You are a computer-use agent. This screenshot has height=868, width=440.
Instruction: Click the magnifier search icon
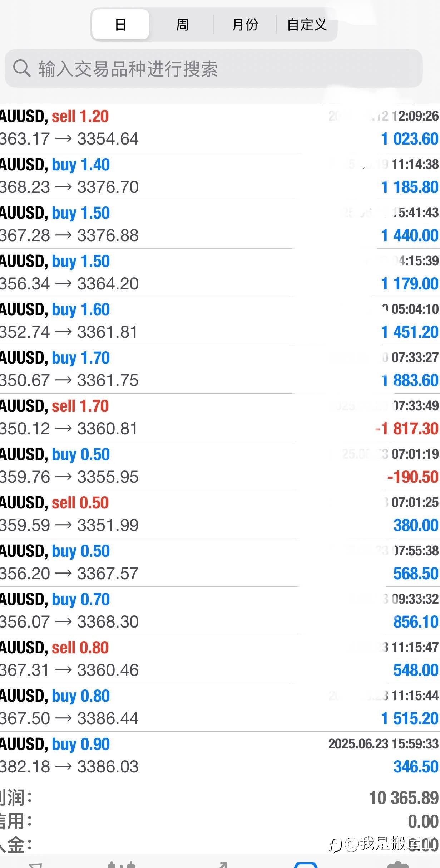[x=21, y=68]
